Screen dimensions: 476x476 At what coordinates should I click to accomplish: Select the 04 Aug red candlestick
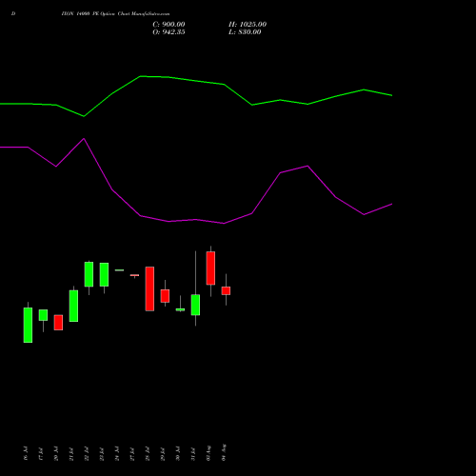pos(226,290)
